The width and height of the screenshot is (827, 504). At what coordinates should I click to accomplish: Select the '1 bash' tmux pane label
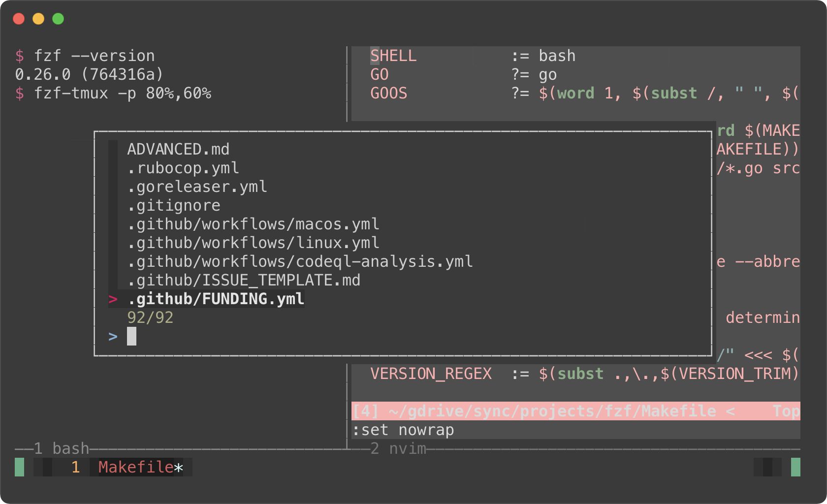point(61,448)
